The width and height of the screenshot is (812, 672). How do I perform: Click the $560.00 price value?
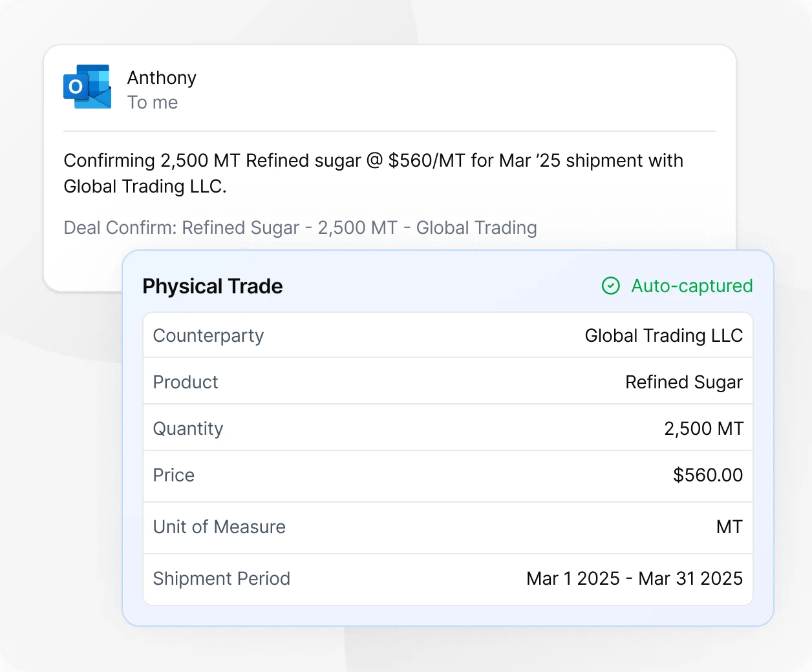707,475
